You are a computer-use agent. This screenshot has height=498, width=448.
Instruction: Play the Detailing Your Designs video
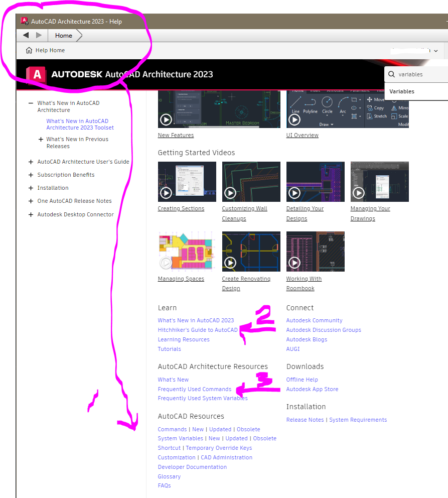pyautogui.click(x=294, y=192)
